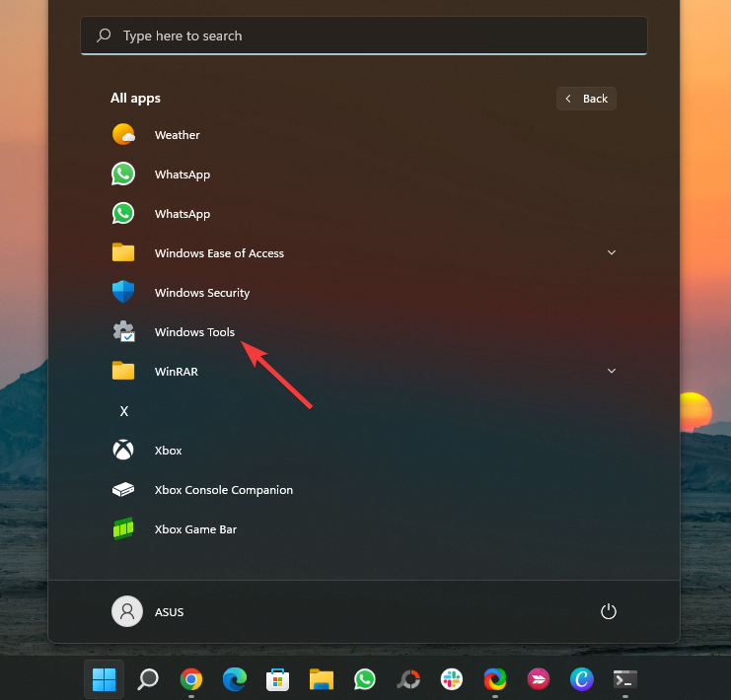Open the Power options button
Image resolution: width=731 pixels, height=700 pixels.
(x=608, y=611)
